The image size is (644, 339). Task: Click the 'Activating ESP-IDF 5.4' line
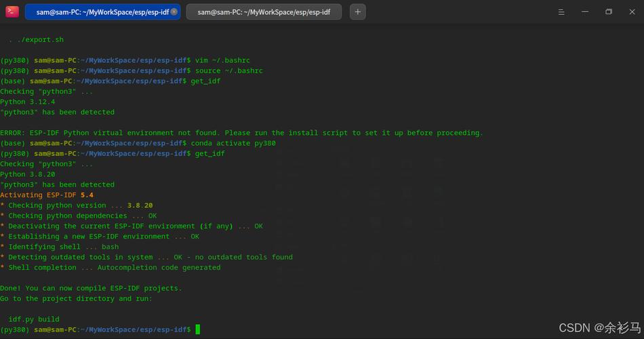tap(47, 195)
